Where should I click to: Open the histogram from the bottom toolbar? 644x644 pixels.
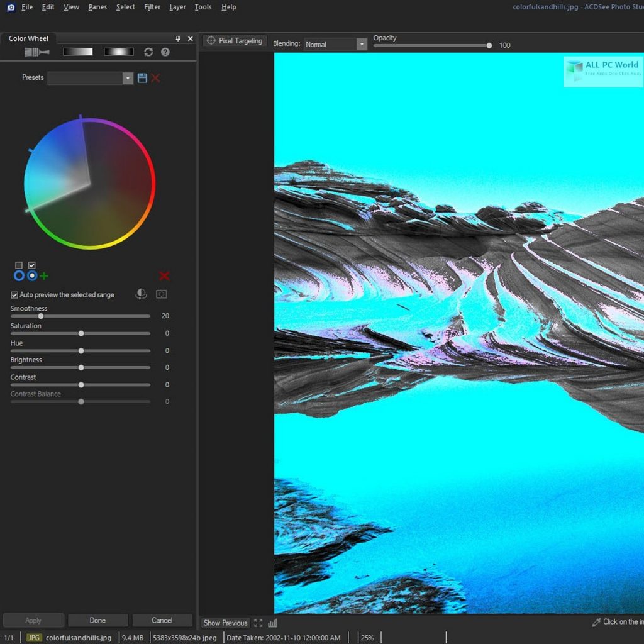[272, 623]
